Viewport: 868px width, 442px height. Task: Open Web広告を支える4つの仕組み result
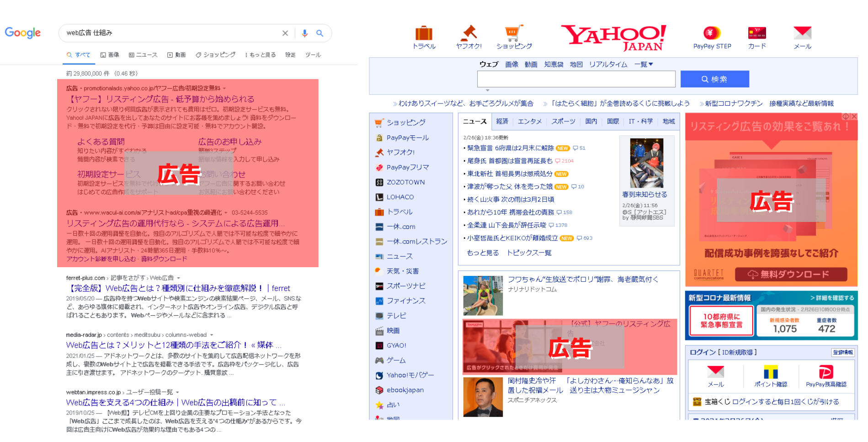(176, 403)
